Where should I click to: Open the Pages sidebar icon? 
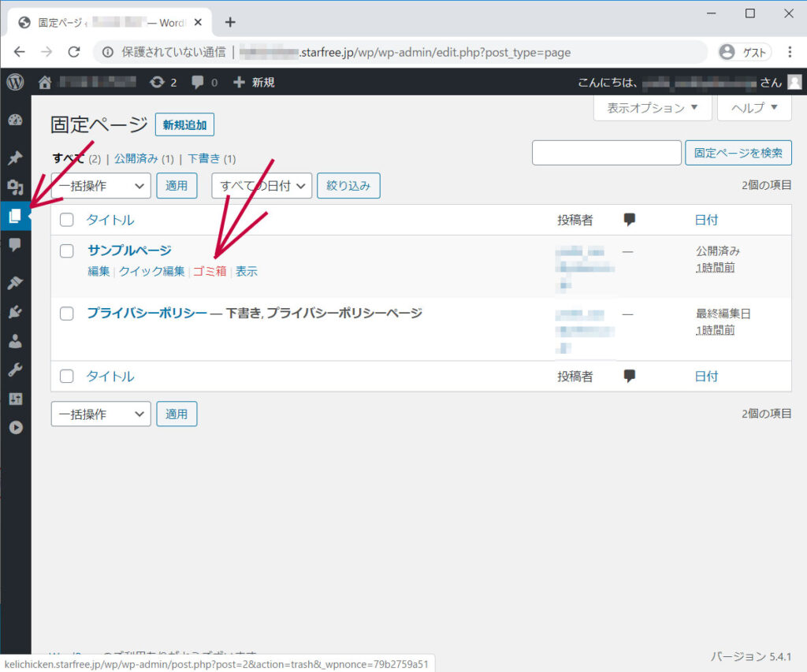(x=16, y=216)
